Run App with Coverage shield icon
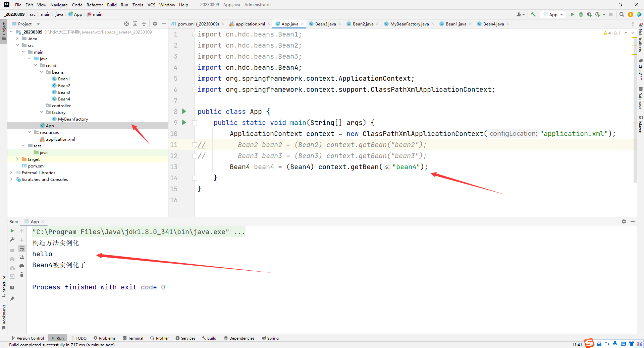 [x=589, y=14]
